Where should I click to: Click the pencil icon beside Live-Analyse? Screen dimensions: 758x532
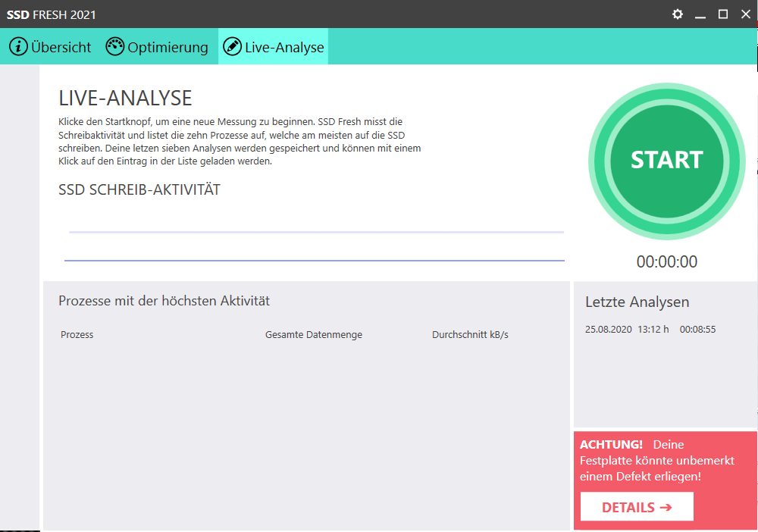coord(232,47)
